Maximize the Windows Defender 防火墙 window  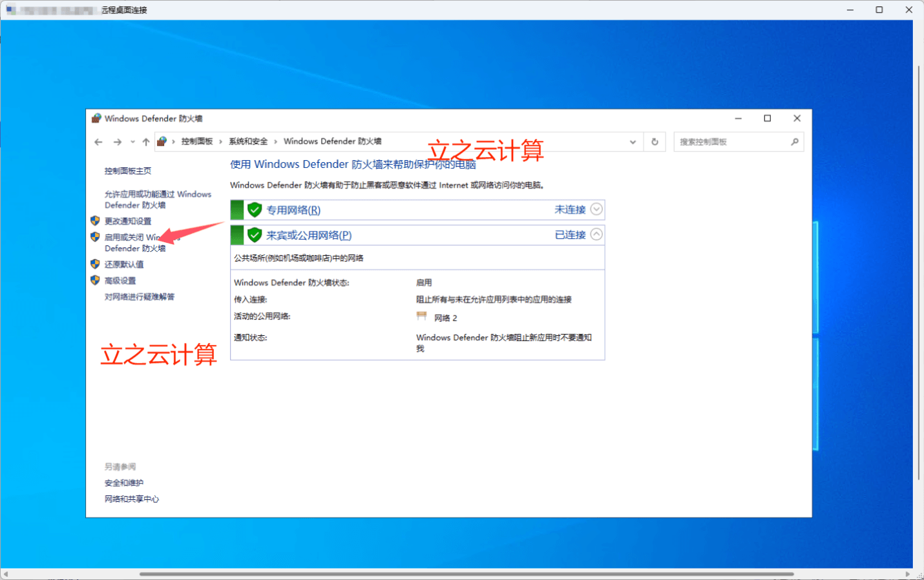pos(768,118)
